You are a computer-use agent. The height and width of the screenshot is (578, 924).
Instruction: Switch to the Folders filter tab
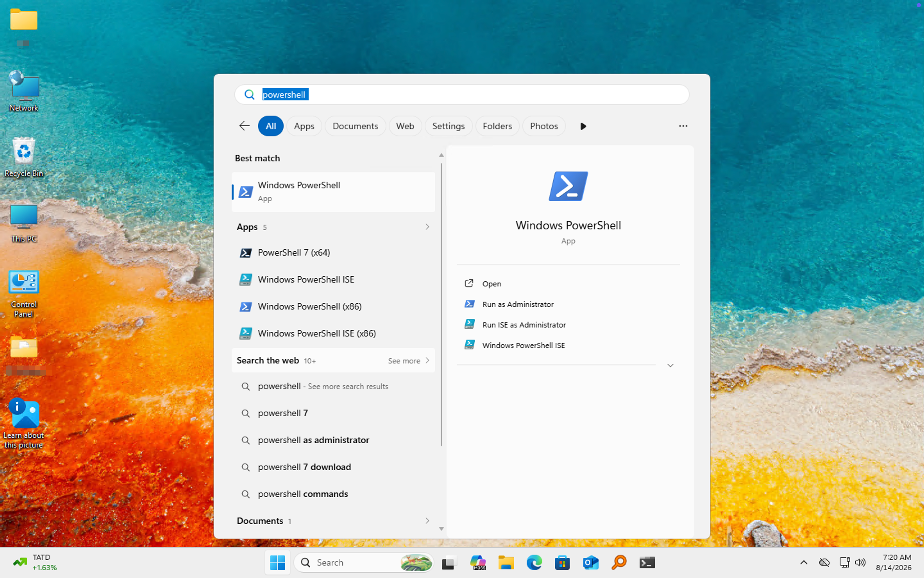click(x=497, y=126)
